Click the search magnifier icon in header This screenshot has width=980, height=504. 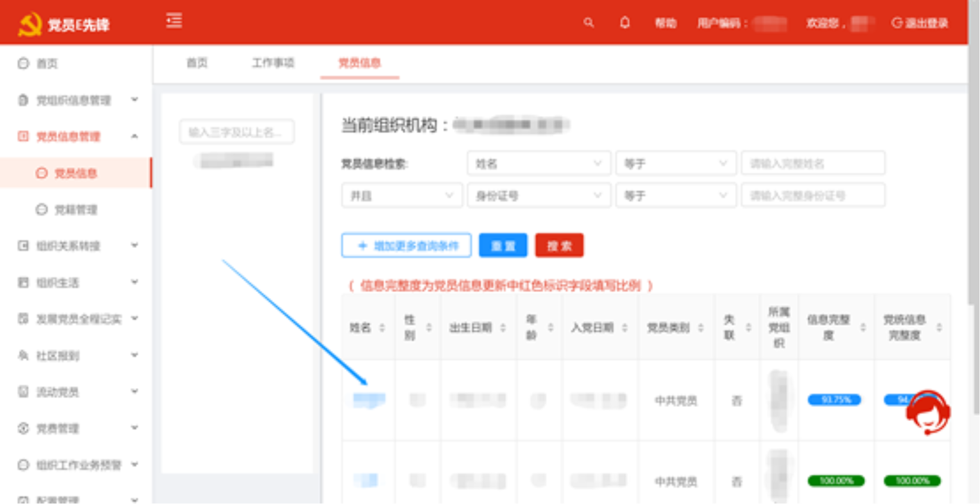588,23
